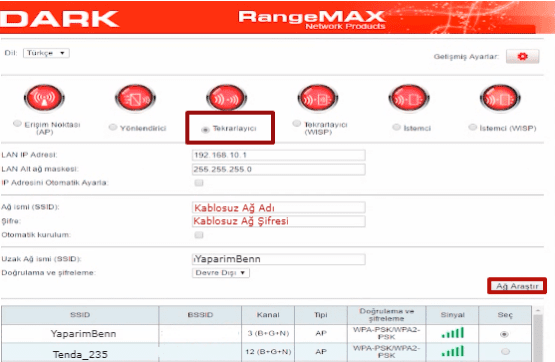Click the DARK logo
Viewport: 555px width, 362px height.
[x=59, y=18]
